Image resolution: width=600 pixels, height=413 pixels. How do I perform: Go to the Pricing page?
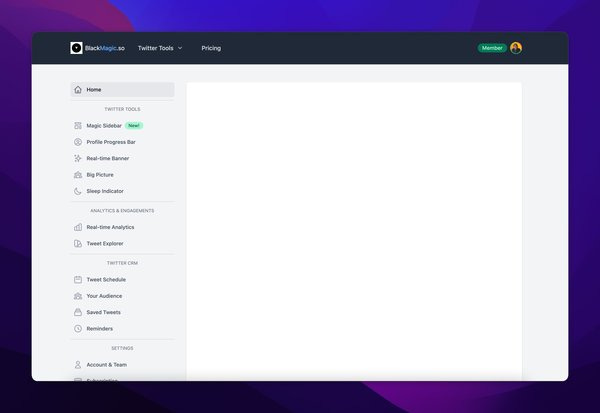pos(211,48)
